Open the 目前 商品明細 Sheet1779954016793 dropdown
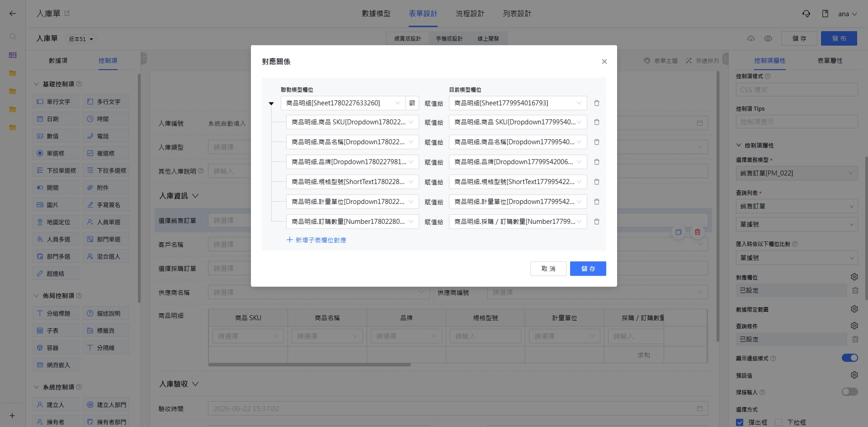Viewport: 868px width, 427px height. [518, 103]
